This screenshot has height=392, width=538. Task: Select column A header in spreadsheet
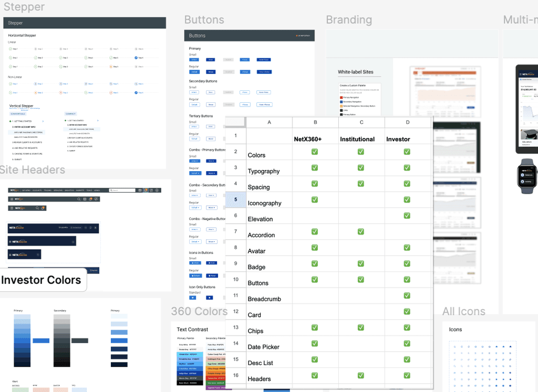[x=270, y=122]
